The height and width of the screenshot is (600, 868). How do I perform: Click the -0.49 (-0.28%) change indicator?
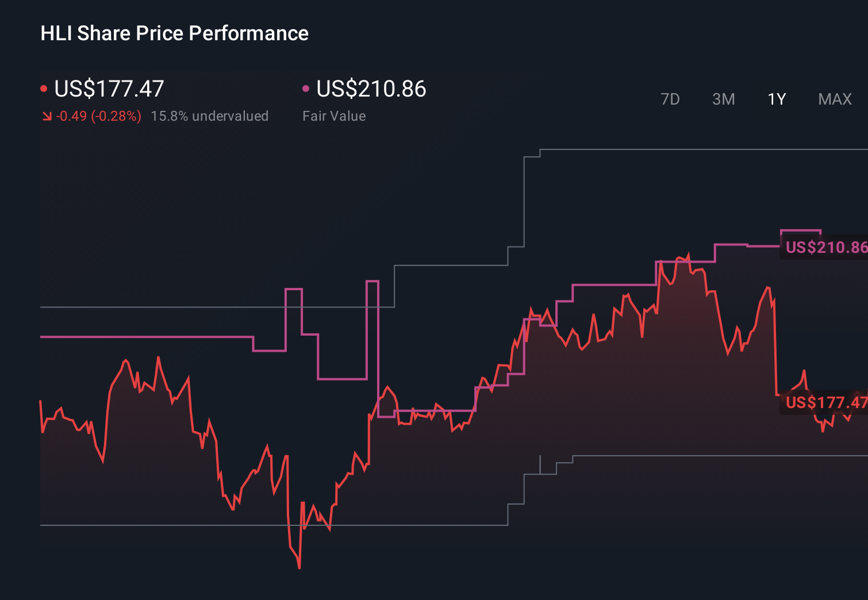pos(98,116)
